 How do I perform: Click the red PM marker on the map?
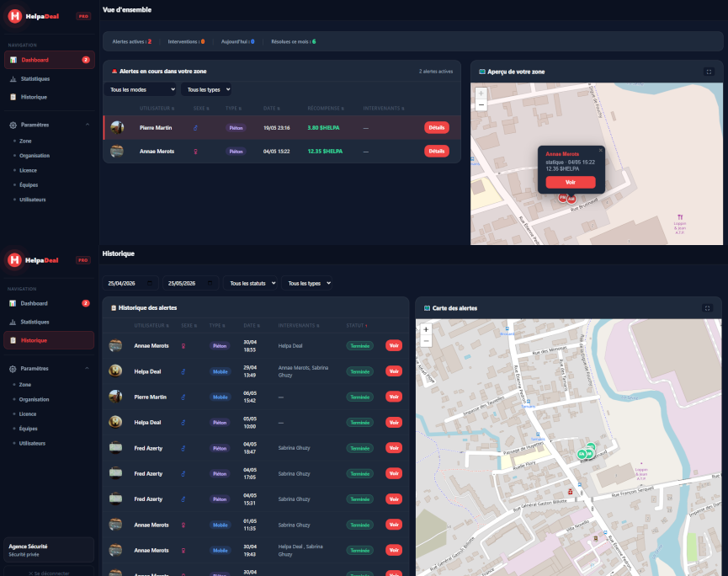[562, 198]
